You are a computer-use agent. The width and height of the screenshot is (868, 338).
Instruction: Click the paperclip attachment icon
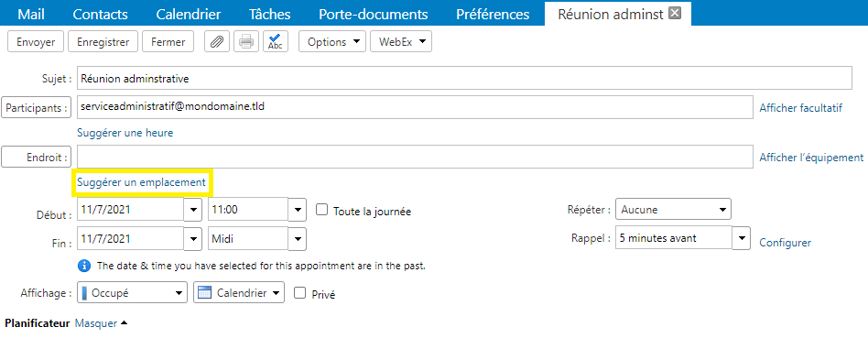[x=218, y=42]
